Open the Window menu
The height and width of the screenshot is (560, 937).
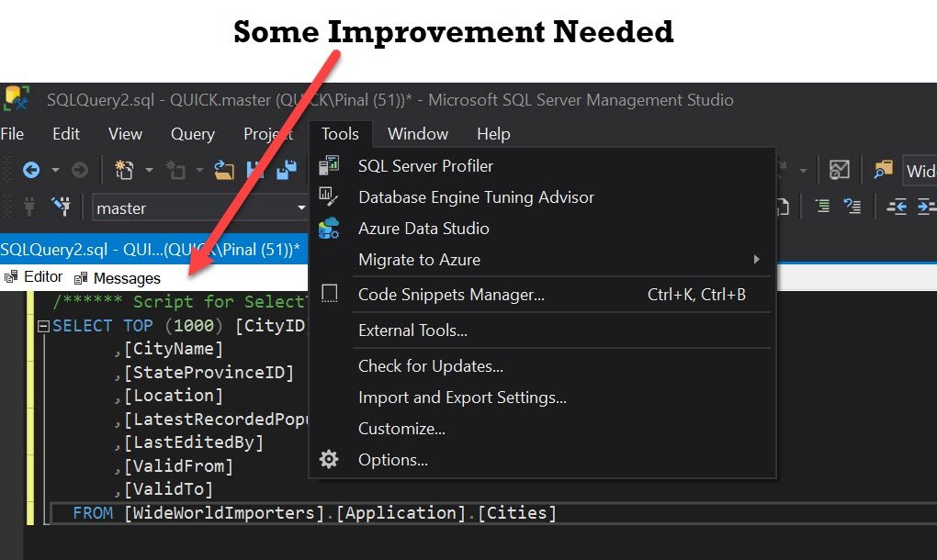pyautogui.click(x=418, y=134)
